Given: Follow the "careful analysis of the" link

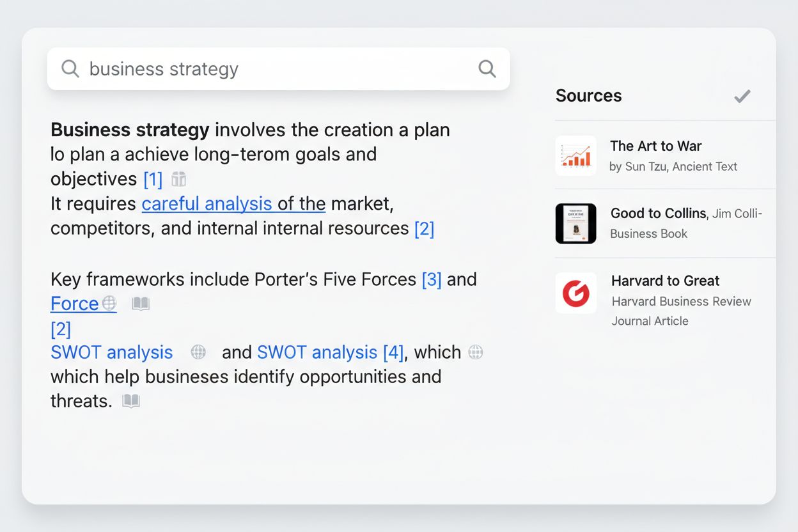Looking at the screenshot, I should pyautogui.click(x=233, y=204).
